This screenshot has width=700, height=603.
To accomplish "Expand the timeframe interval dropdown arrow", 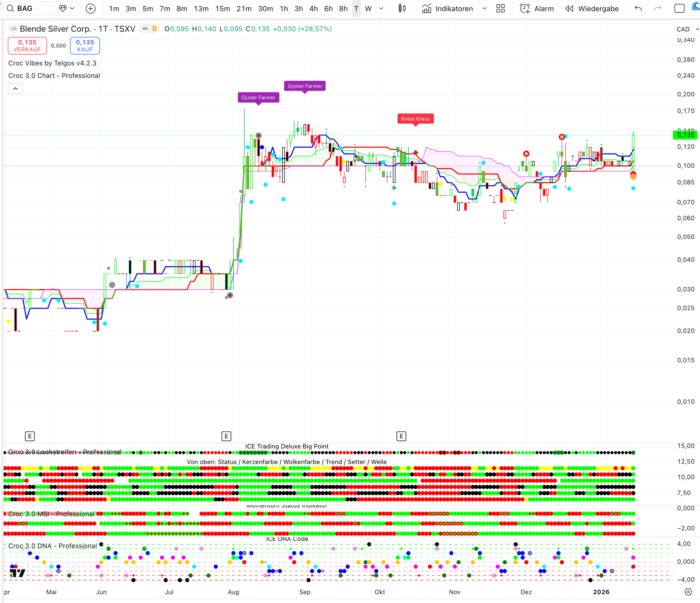I will [x=381, y=8].
